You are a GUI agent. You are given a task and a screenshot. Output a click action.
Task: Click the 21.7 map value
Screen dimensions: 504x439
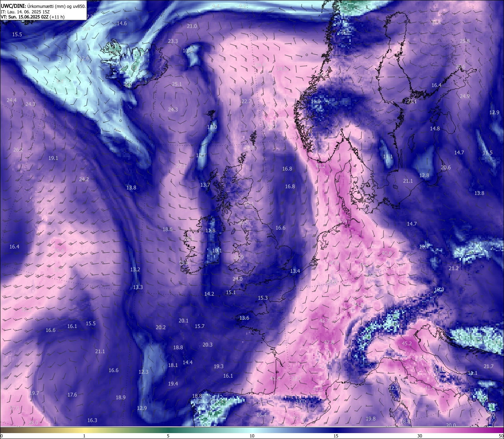point(488,367)
